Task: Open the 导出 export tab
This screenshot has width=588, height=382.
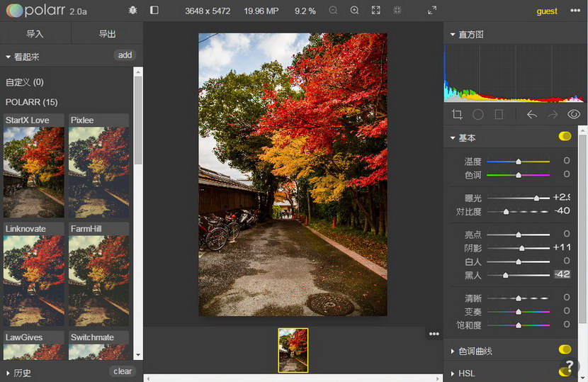Action: (107, 34)
